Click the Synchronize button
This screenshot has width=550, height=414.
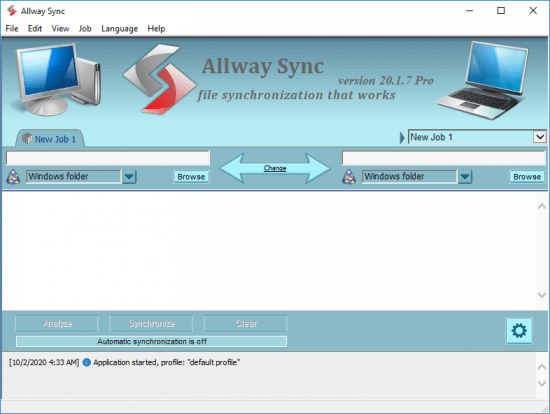[x=151, y=323]
